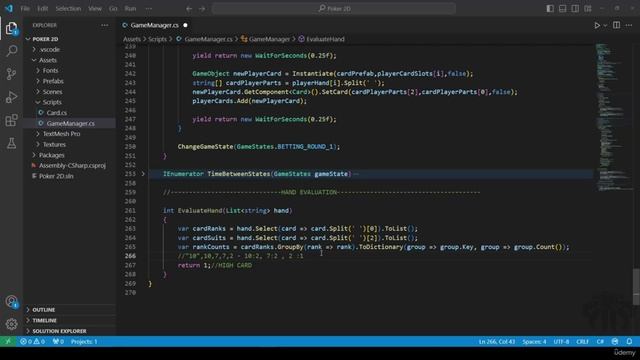Toggle the bottom Panel layout icon
Viewport: 640px width, 360px height.
[x=562, y=9]
